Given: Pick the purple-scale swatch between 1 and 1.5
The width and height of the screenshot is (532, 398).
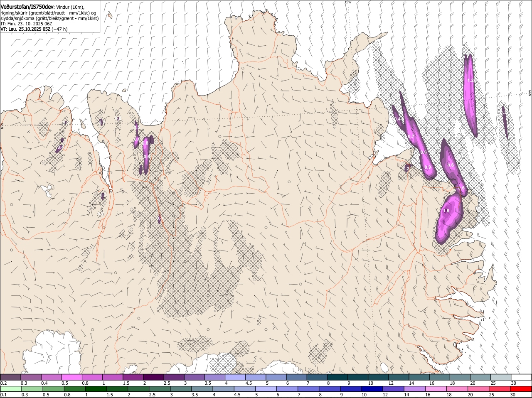Looking at the screenshot, I should [113, 377].
